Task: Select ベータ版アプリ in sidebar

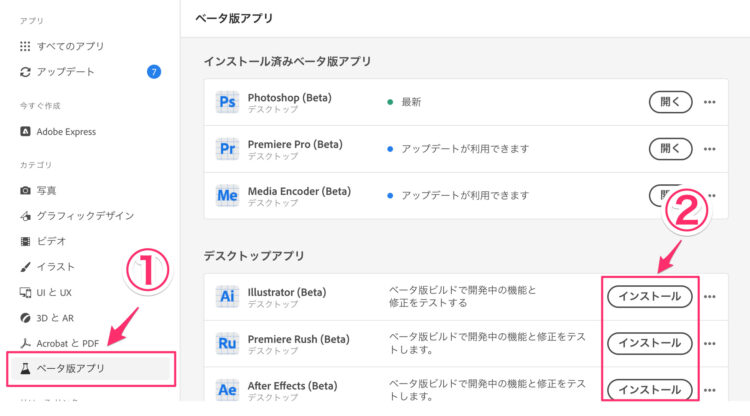Action: point(91,368)
